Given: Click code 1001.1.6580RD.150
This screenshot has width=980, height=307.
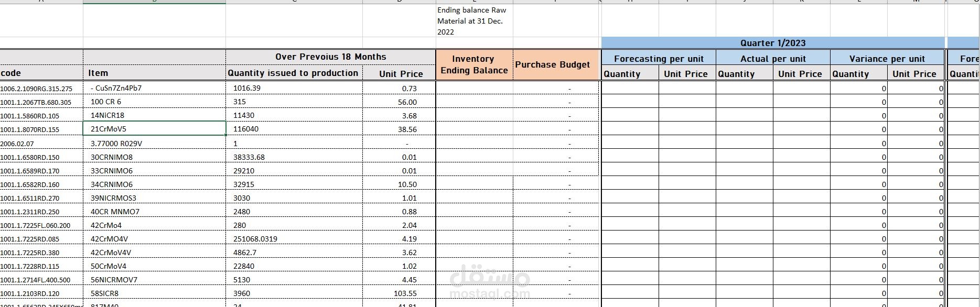Looking at the screenshot, I should tap(41, 157).
